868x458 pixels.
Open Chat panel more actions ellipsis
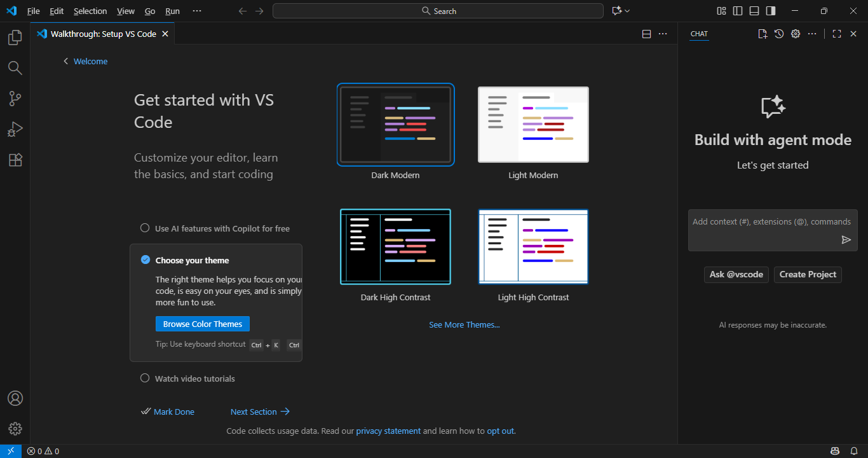click(x=812, y=34)
